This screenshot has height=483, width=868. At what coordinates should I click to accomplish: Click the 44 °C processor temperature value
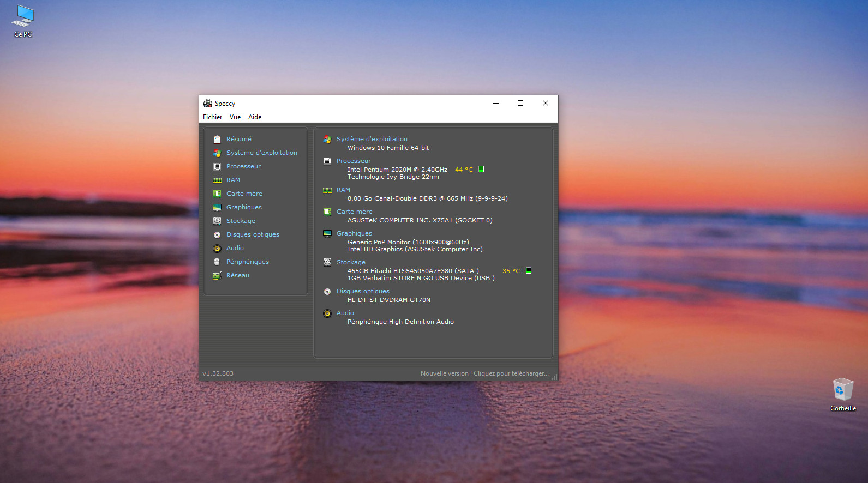(x=464, y=170)
